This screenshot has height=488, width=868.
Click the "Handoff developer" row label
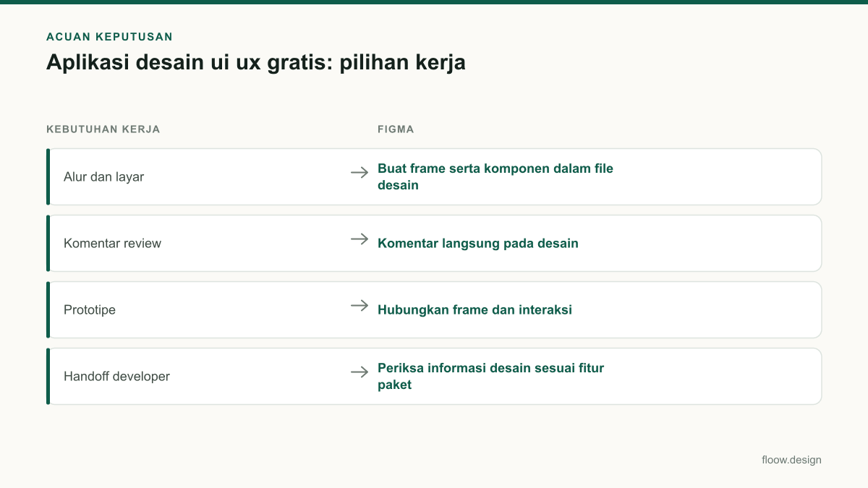click(x=116, y=377)
